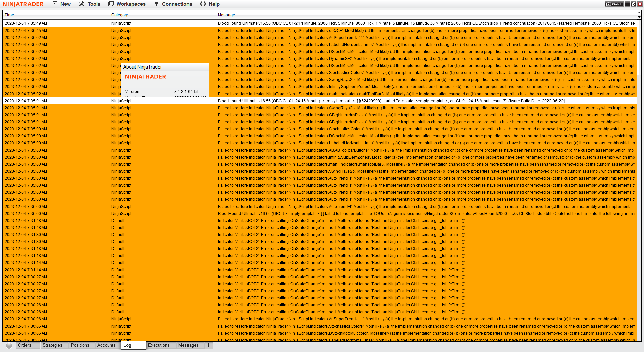Open the Tools menu
Image resolution: width=644 pixels, height=352 pixels.
pos(90,4)
